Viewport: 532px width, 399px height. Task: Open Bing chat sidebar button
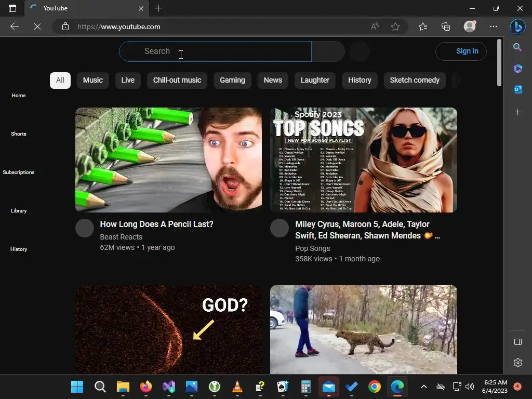[518, 26]
